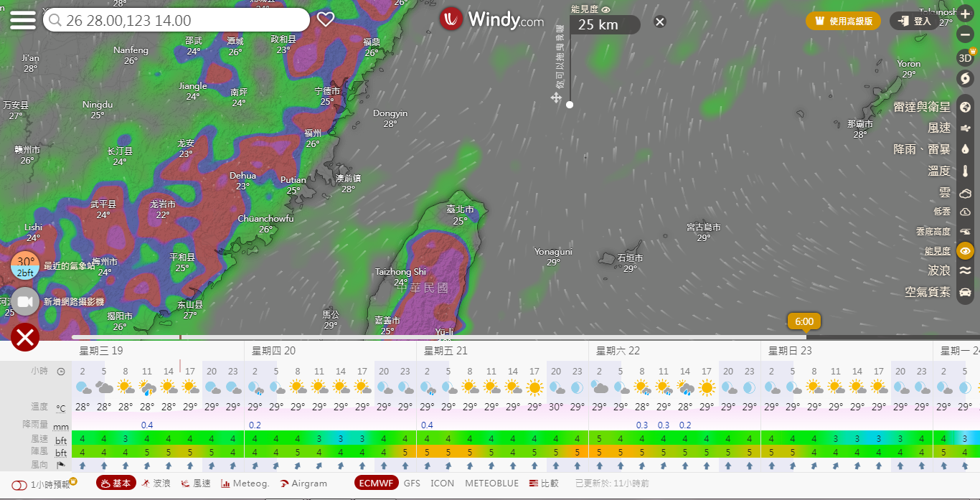Click the °C temperature unit label
980x500 pixels.
coord(61,408)
